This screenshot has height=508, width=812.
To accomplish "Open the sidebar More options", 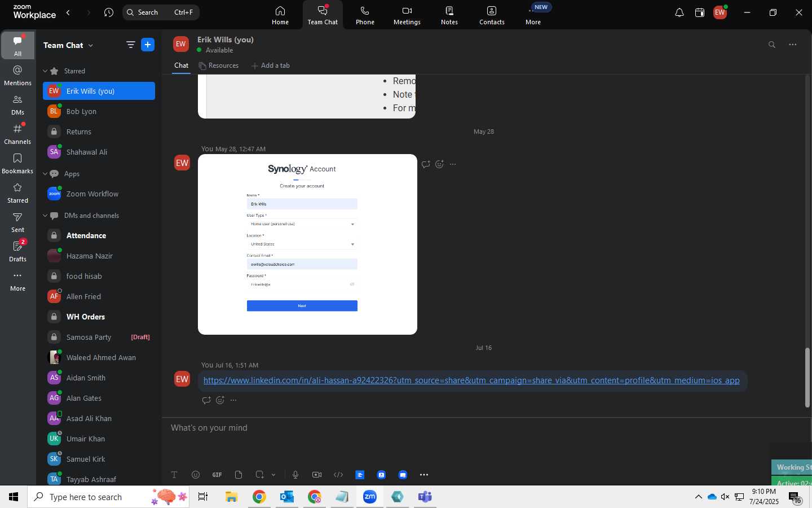I will [17, 281].
